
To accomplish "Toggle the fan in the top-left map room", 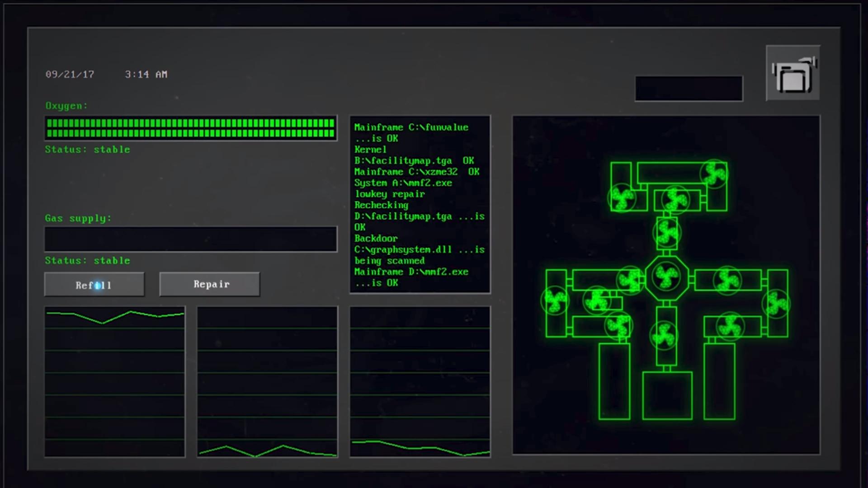I will 622,197.
